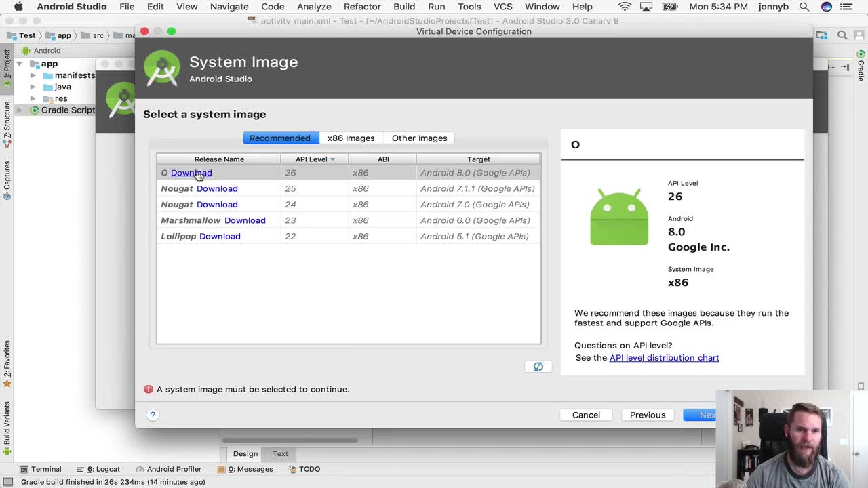The image size is (868, 488).
Task: Expand the app module in project tree
Action: (20, 64)
